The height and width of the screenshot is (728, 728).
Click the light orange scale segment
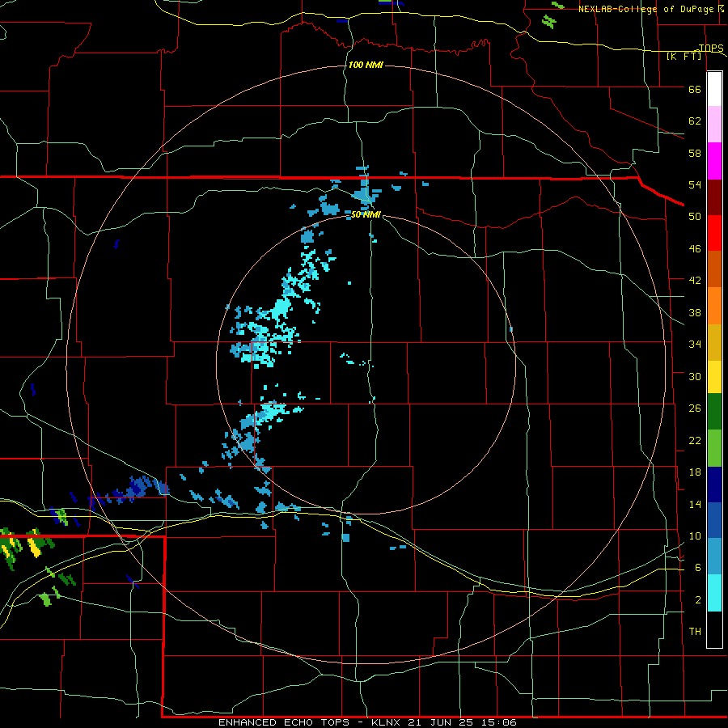point(714,306)
